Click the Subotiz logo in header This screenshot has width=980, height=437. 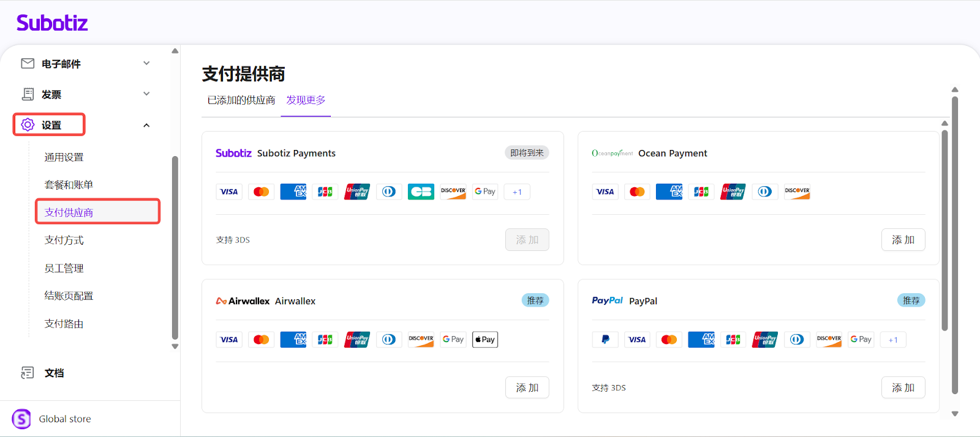(x=52, y=23)
